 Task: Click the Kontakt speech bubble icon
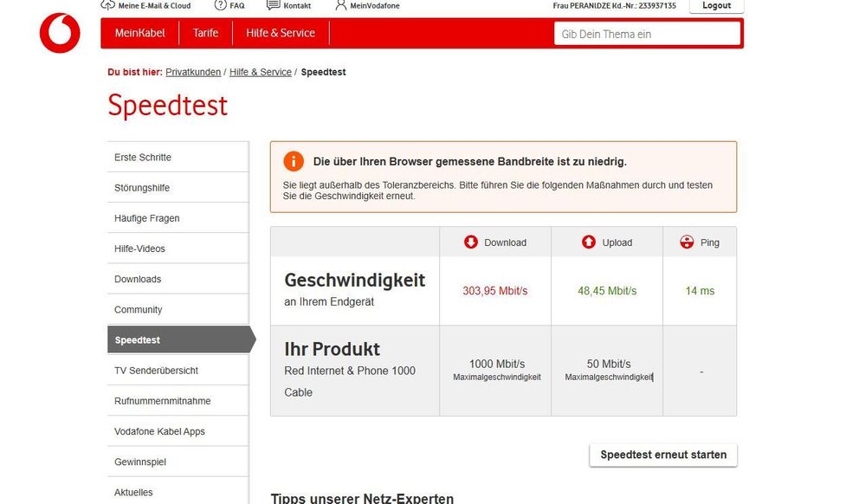pyautogui.click(x=273, y=5)
